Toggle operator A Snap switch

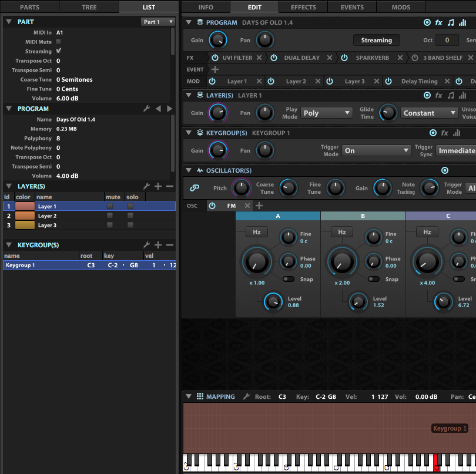tap(288, 279)
